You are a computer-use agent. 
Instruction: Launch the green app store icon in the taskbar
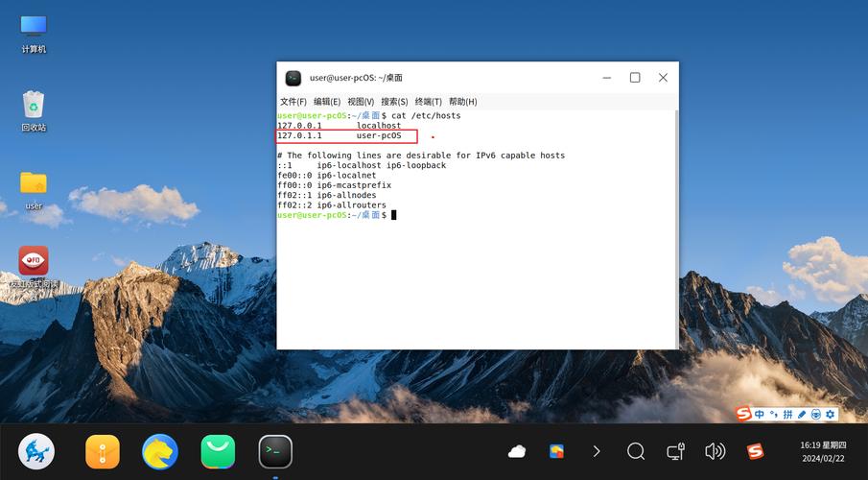pos(218,451)
